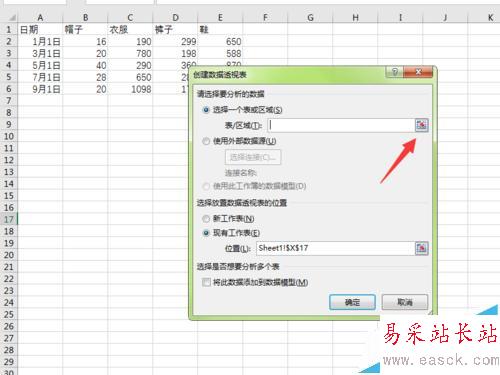500x375 pixels.
Task: Select column J header
Action: point(445,17)
